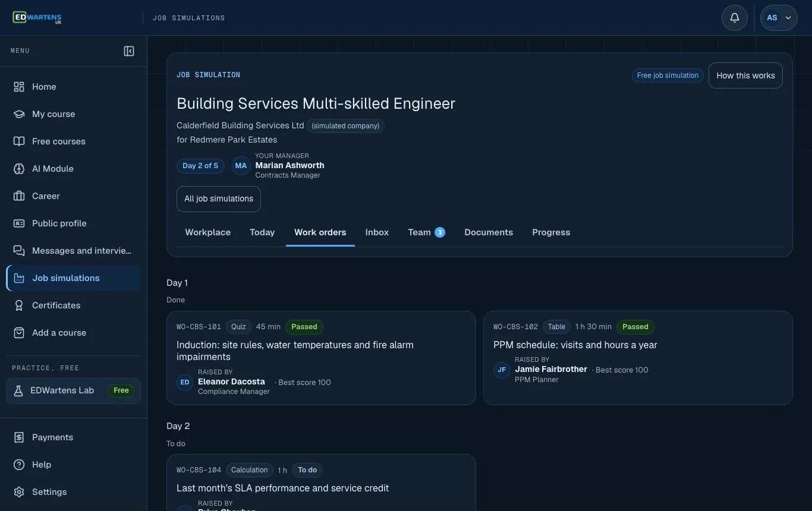The height and width of the screenshot is (511, 812).
Task: Click the EDWartens Lab flask icon
Action: (18, 391)
